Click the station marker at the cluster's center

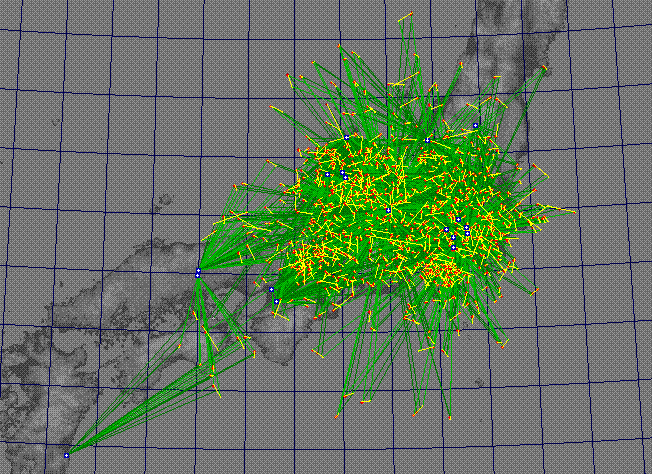click(388, 210)
